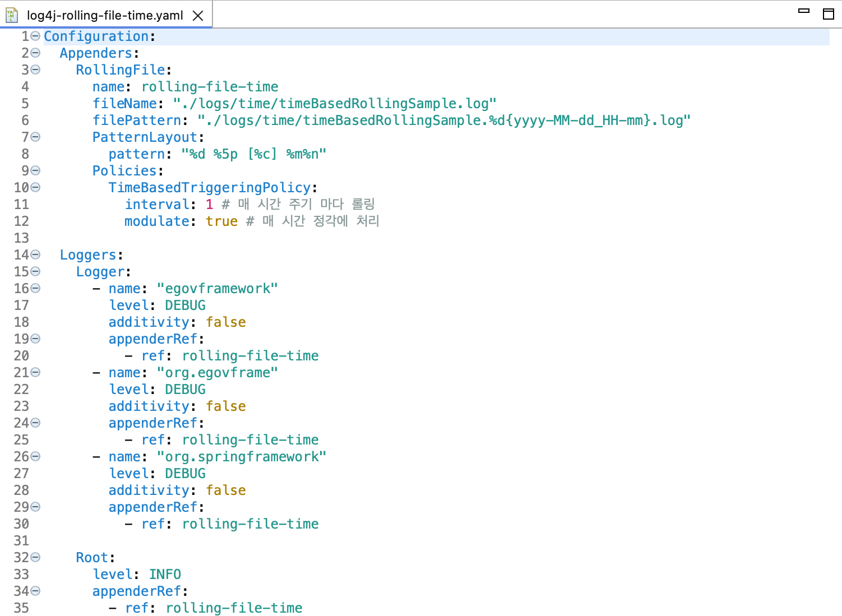Viewport: 842px width, 616px height.
Task: Toggle the fold marker beside org.egovframe entry
Action: (35, 372)
